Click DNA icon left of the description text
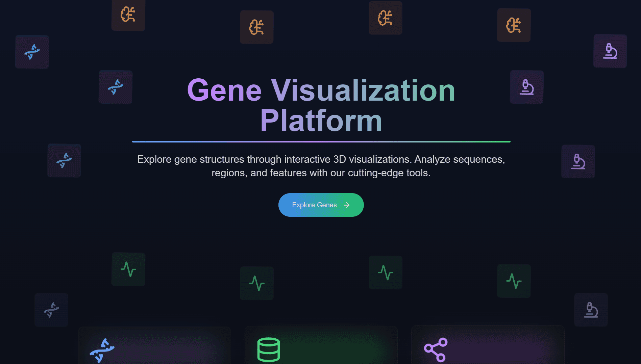The height and width of the screenshot is (364, 641). (x=64, y=160)
